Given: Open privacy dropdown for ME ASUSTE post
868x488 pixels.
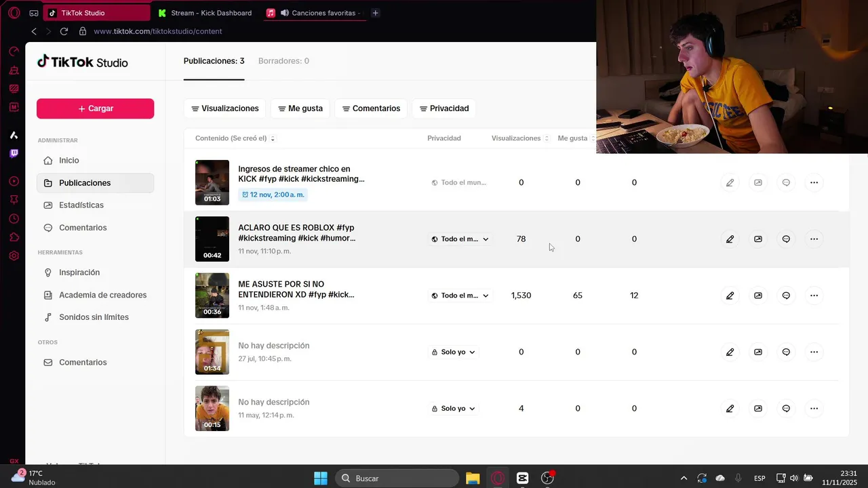Looking at the screenshot, I should (460, 296).
